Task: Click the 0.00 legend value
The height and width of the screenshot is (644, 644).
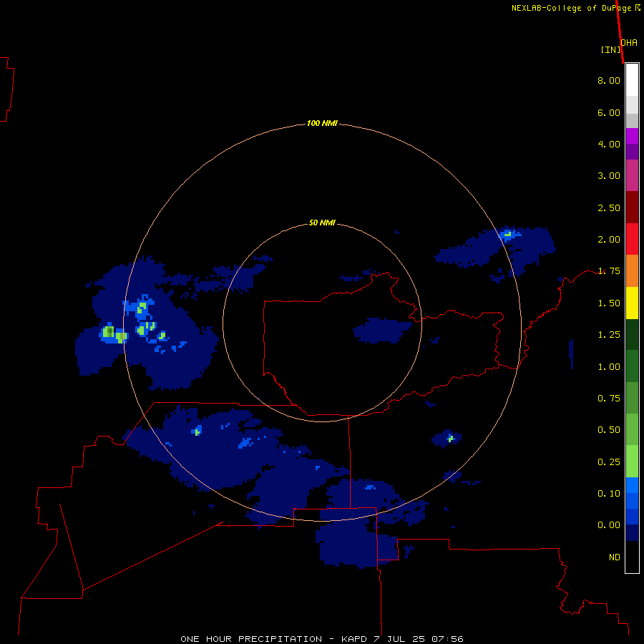Action: click(609, 525)
